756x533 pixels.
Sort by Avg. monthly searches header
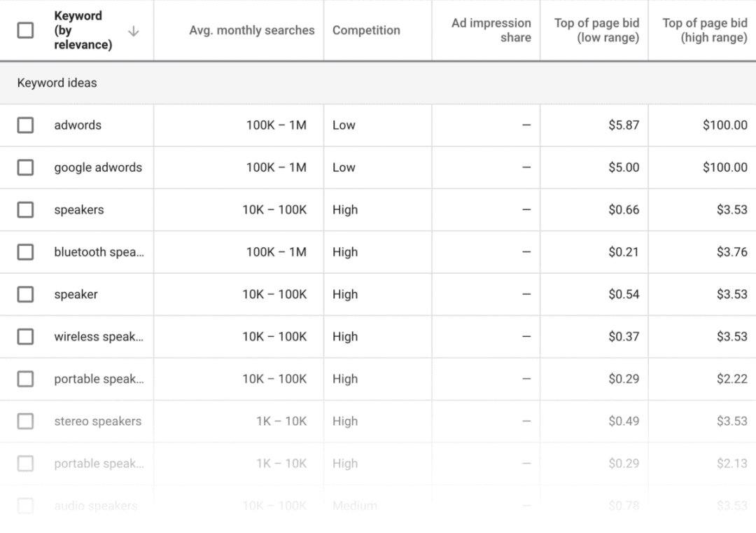[252, 30]
